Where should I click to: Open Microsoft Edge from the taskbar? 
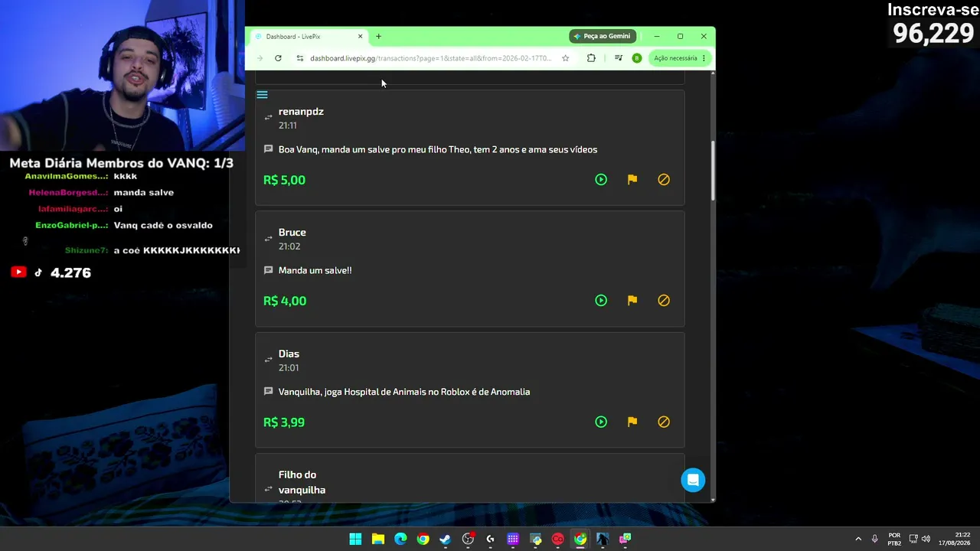coord(400,539)
